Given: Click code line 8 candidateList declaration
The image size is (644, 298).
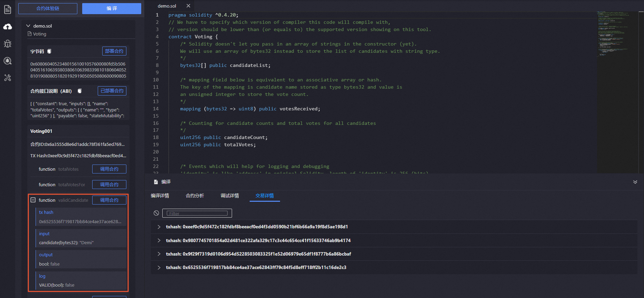Looking at the screenshot, I should pyautogui.click(x=225, y=65).
